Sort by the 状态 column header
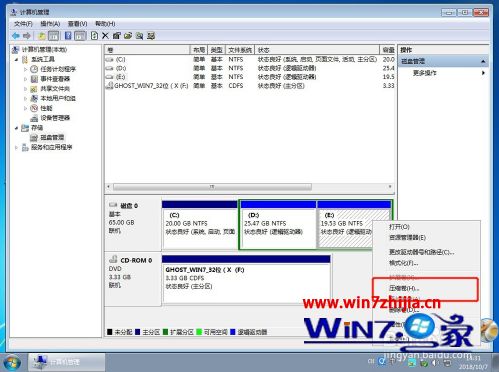The image size is (499, 372). pos(317,50)
